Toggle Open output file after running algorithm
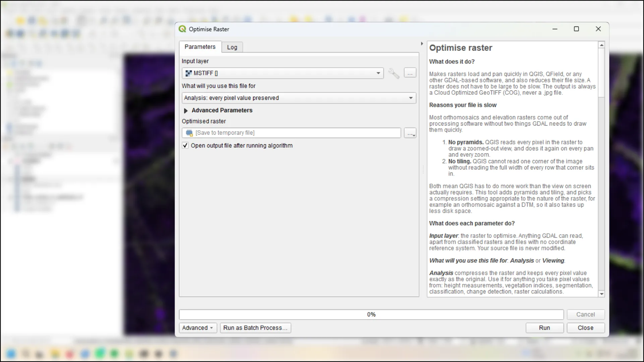Viewport: 644px width, 362px height. [185, 145]
